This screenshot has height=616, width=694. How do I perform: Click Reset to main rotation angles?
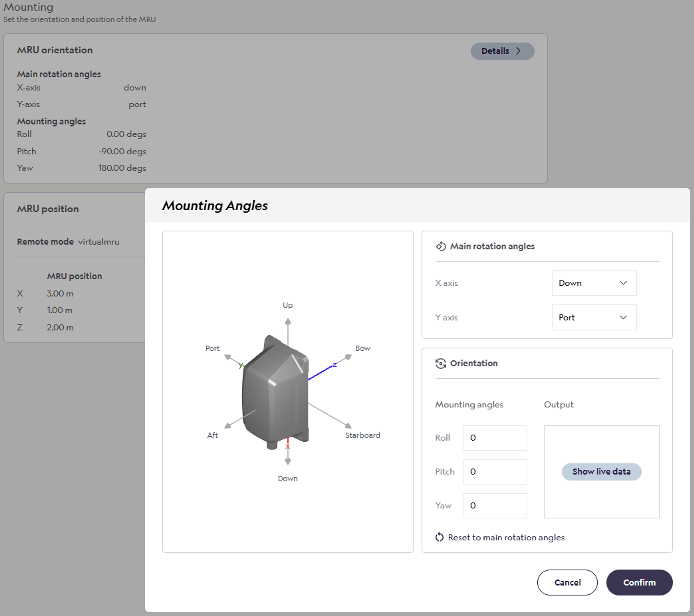(x=500, y=537)
